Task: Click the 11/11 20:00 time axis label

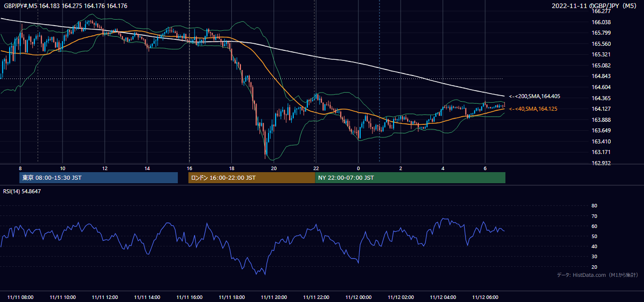Action: coord(274,297)
